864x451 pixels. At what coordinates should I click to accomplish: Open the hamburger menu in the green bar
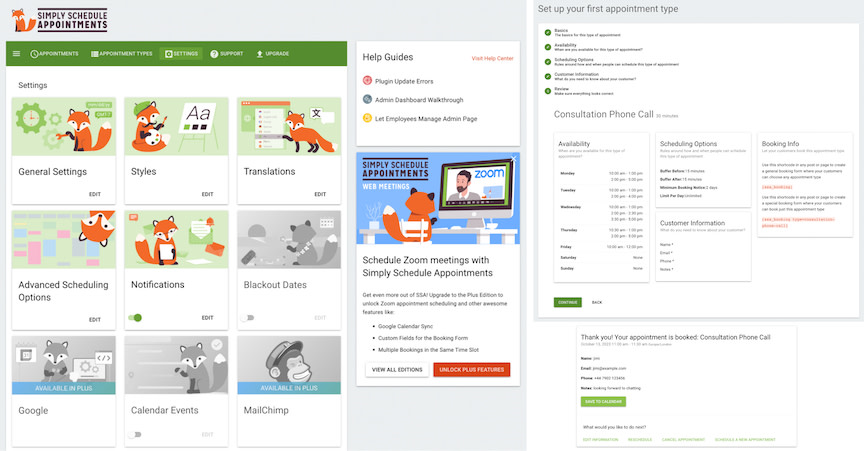pyautogui.click(x=17, y=53)
